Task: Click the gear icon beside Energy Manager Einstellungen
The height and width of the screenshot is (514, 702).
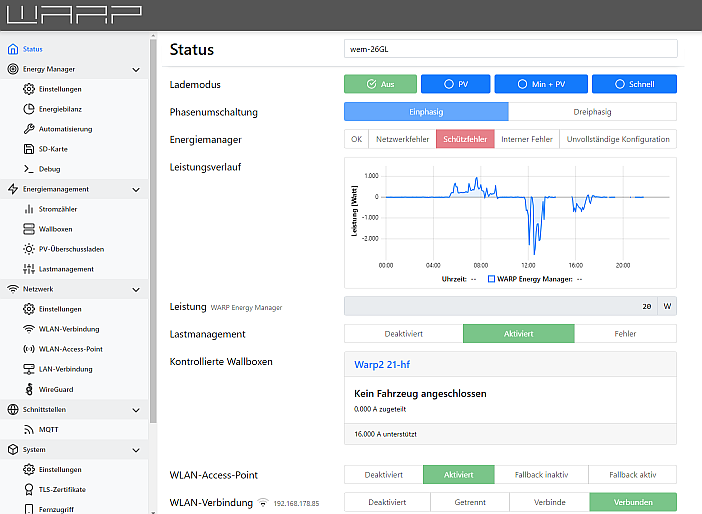Action: (x=29, y=89)
